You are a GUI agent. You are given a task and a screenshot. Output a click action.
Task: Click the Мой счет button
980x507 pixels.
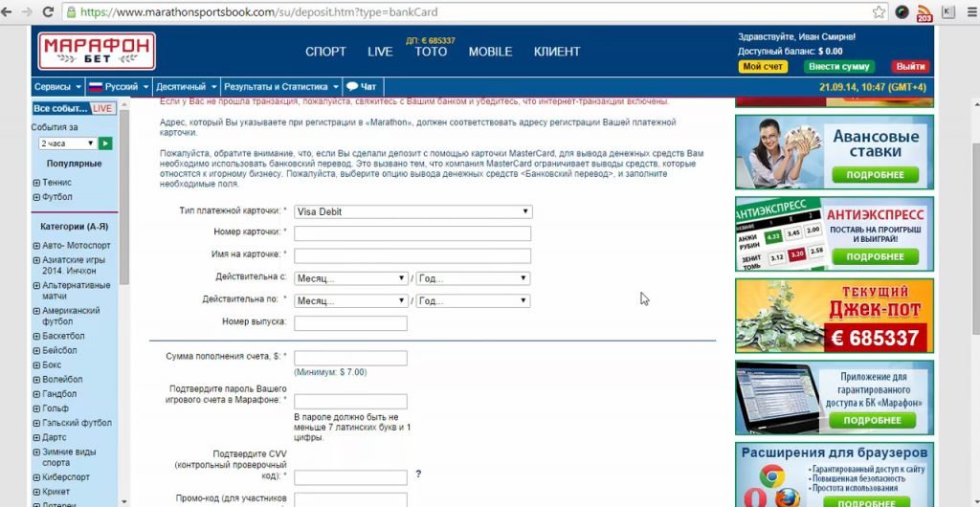(763, 67)
